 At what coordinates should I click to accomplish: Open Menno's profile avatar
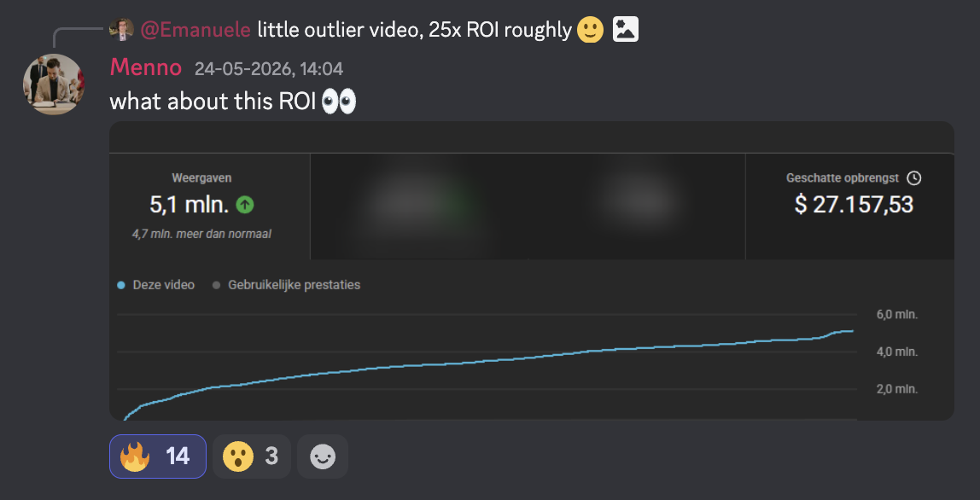click(53, 84)
